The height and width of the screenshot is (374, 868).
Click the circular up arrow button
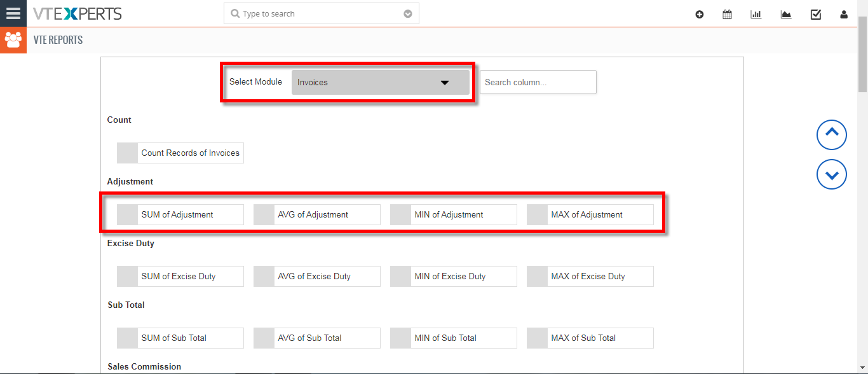pyautogui.click(x=832, y=135)
